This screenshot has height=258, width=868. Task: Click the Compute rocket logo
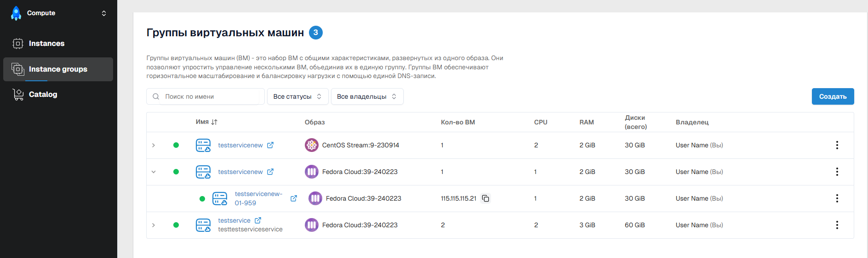pyautogui.click(x=16, y=13)
